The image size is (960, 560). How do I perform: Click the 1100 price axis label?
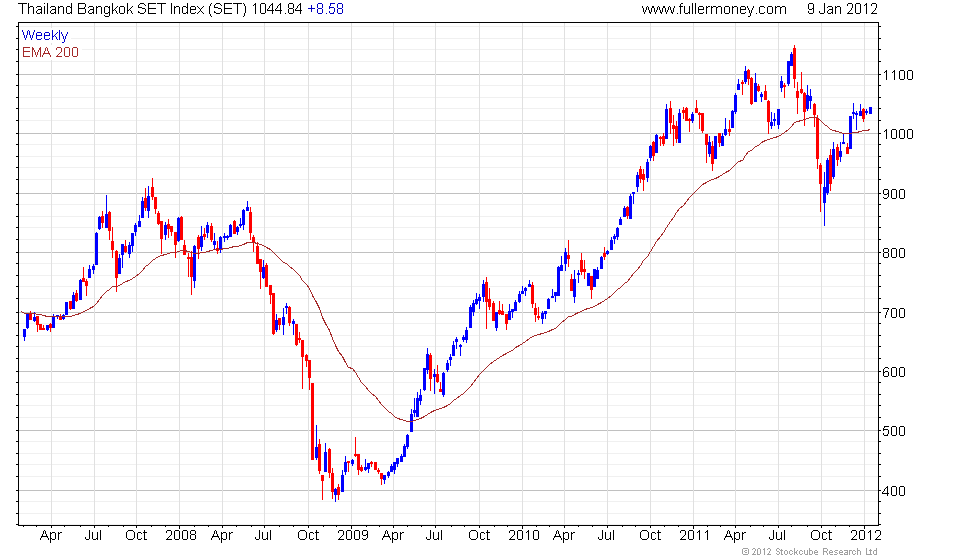(x=898, y=75)
